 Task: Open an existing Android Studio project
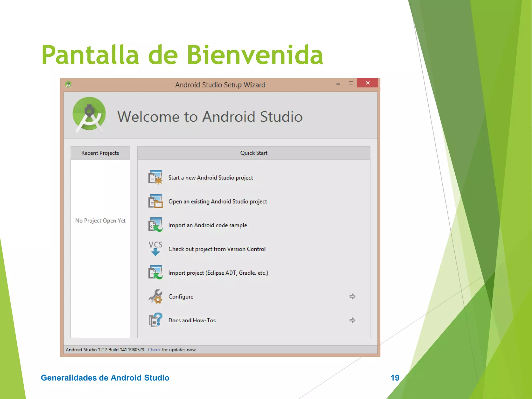pos(218,202)
